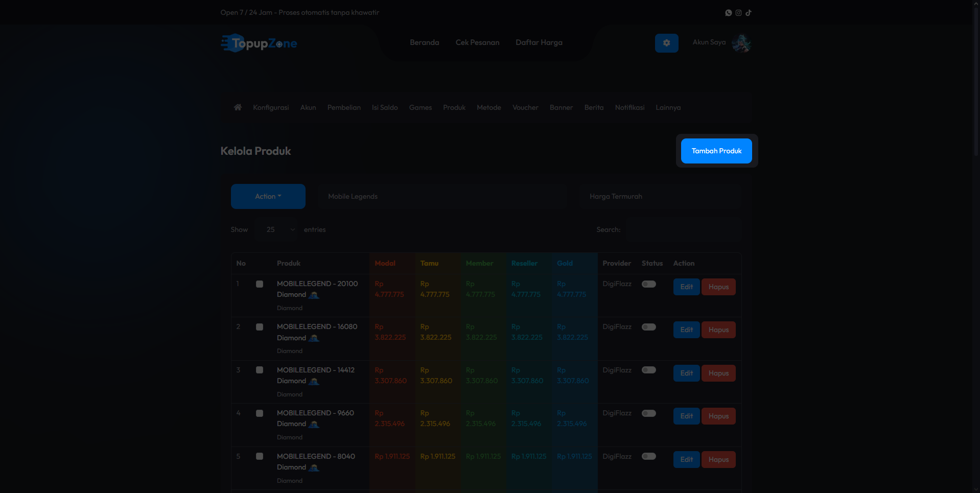Go to admin home icon
Screen dimensions: 980x493
[238, 107]
